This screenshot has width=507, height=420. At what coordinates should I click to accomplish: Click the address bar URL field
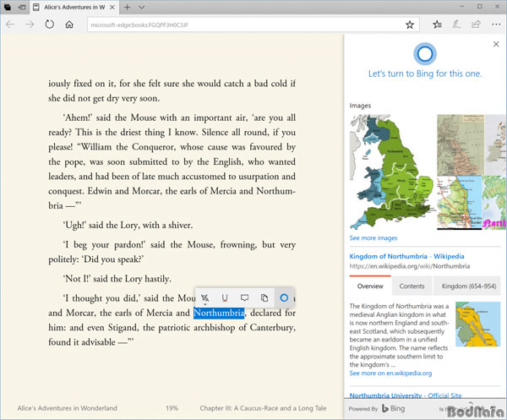tap(246, 25)
